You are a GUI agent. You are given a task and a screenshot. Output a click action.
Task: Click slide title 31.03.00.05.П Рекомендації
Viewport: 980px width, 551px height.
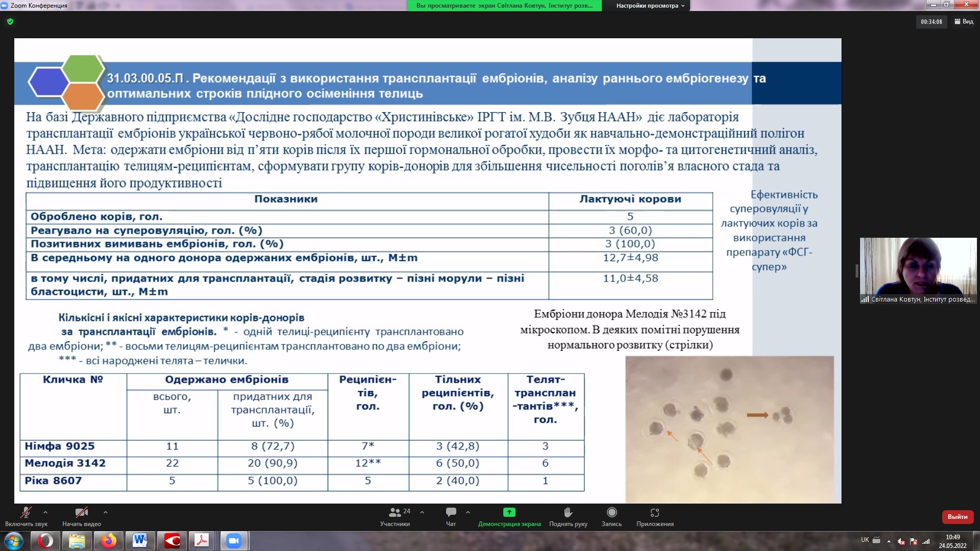tap(436, 86)
